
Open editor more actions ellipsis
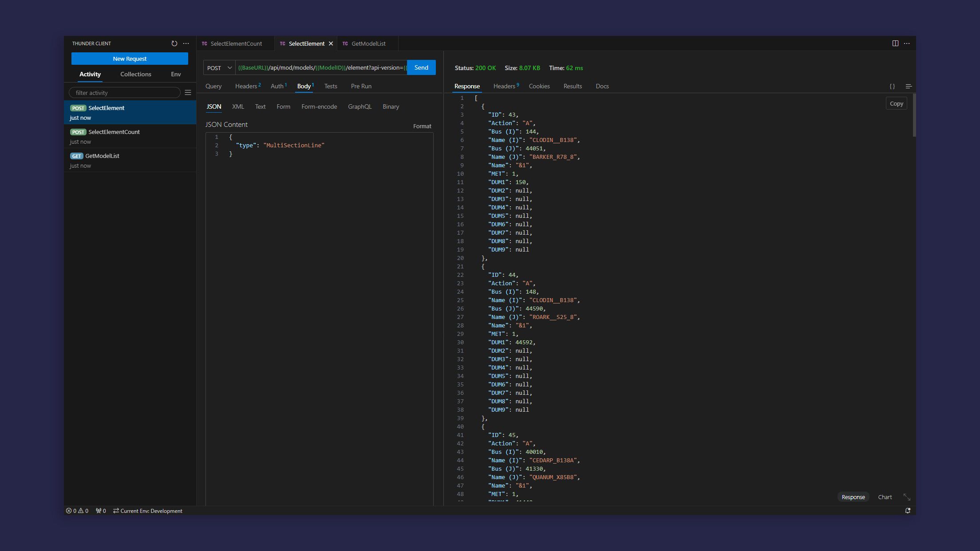click(x=907, y=43)
